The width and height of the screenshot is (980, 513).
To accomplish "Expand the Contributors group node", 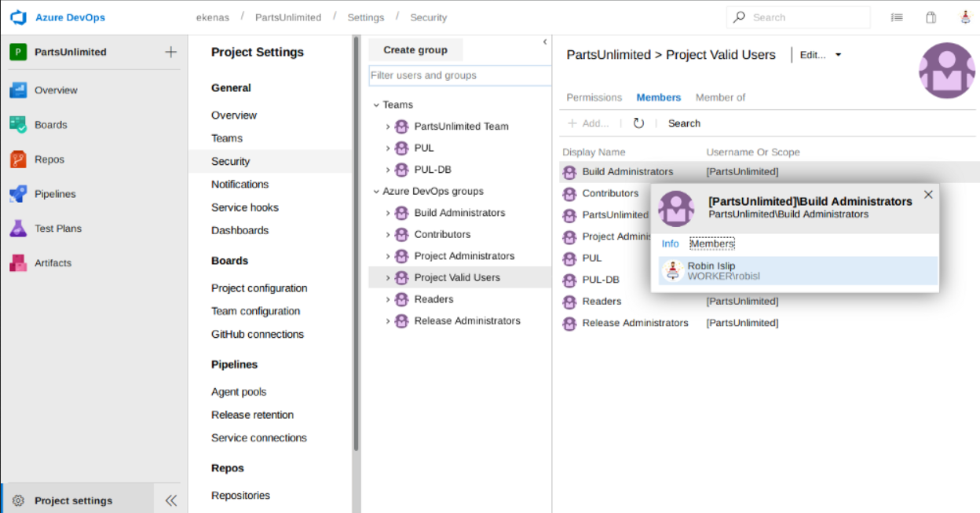I will (388, 235).
